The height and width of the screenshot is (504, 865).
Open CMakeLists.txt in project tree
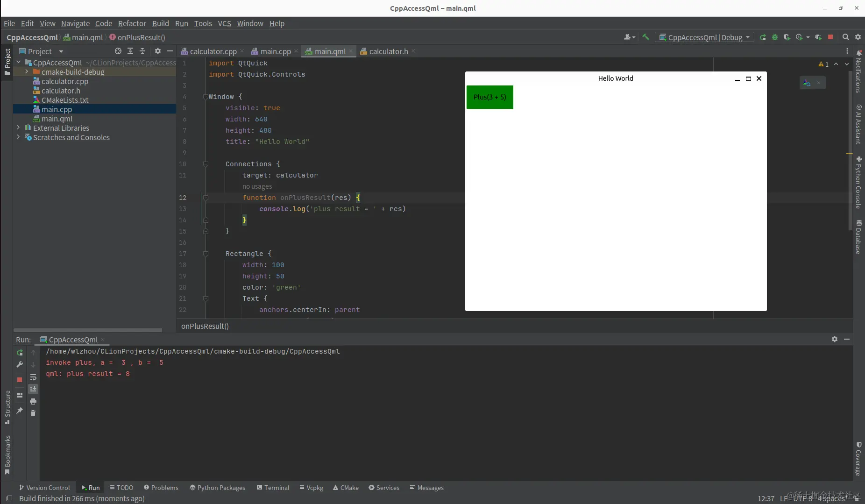tap(65, 99)
